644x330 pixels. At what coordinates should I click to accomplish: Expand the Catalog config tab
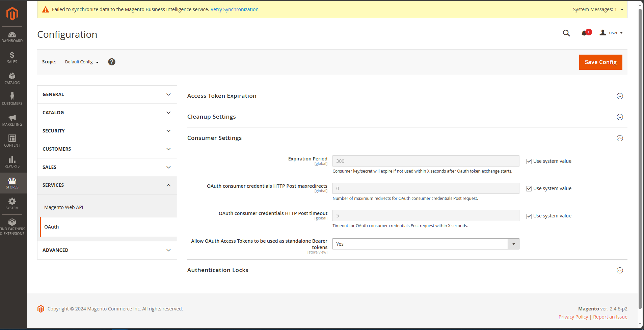click(x=107, y=113)
